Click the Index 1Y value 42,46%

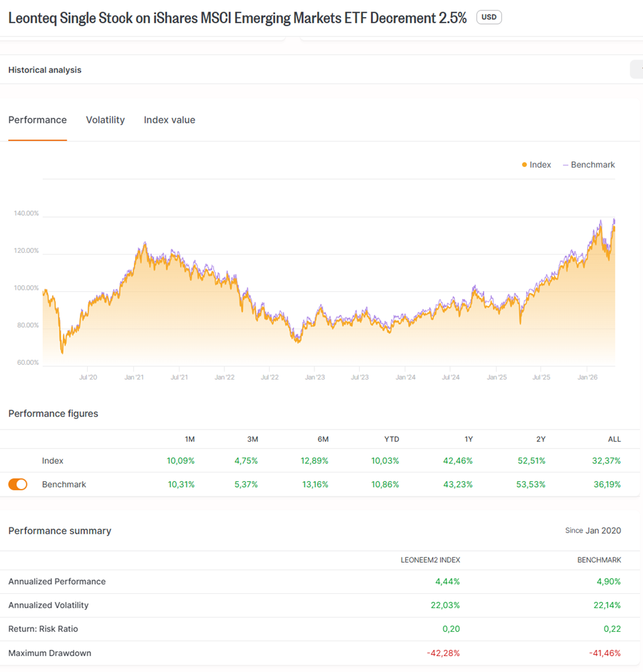coord(459,461)
